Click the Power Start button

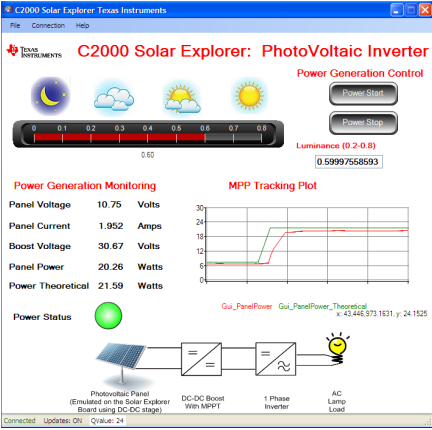[x=363, y=94]
